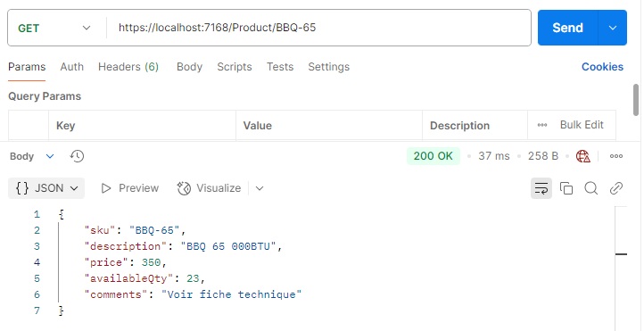
Task: Click the vertical scrollbar on the right
Action: [636, 100]
